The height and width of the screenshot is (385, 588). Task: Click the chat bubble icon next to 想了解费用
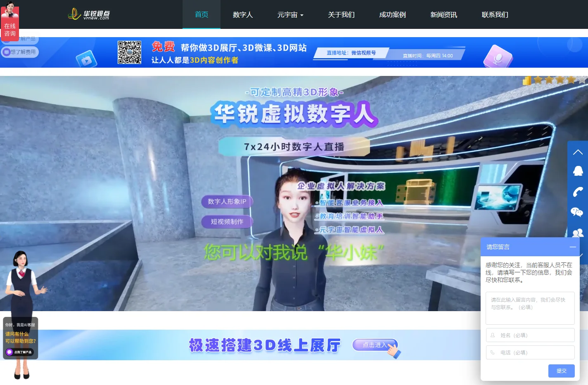point(6,52)
